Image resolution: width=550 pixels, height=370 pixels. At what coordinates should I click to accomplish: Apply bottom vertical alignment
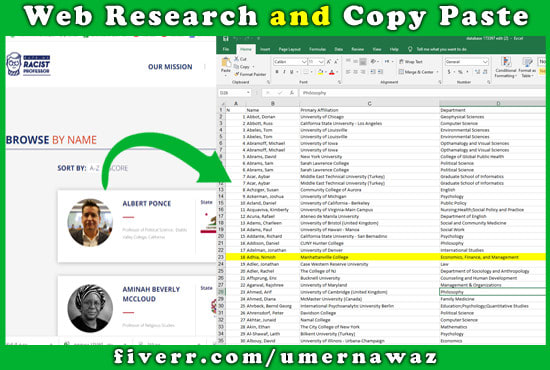363,61
